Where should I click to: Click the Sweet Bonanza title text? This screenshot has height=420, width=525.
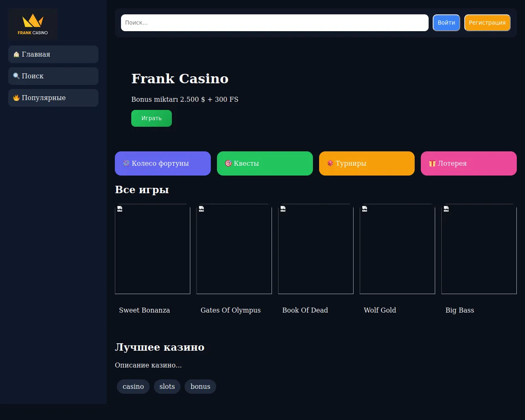coord(144,310)
